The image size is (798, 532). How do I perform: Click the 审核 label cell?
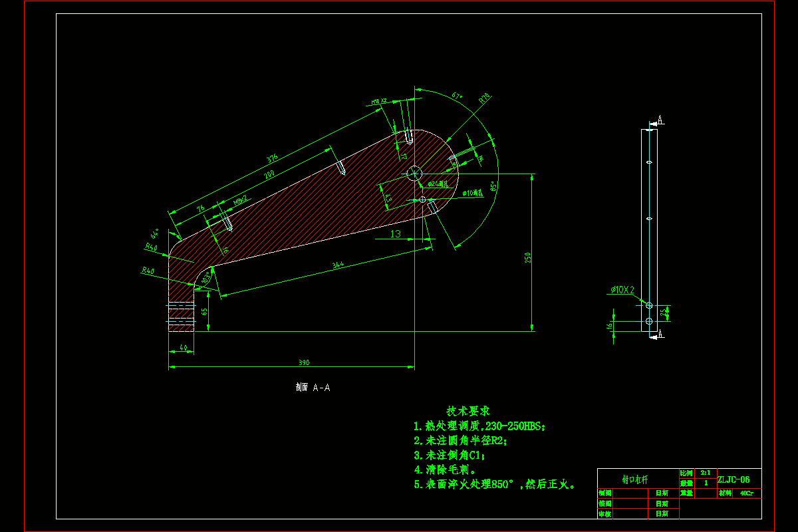(x=605, y=514)
